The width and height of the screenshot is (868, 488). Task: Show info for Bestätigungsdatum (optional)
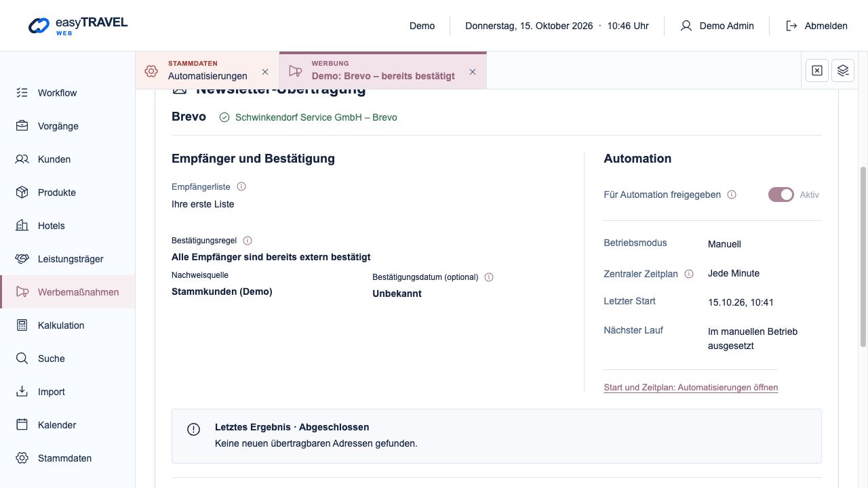(x=489, y=277)
